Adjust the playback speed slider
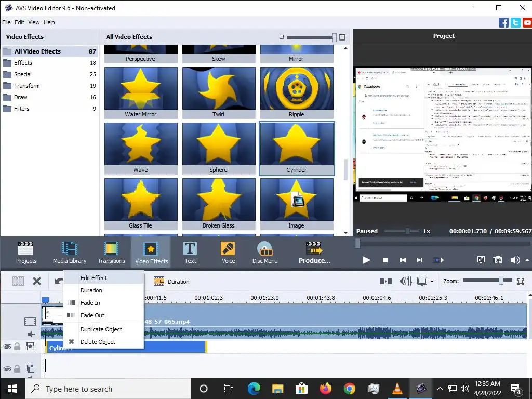532x399 pixels. 407,231
